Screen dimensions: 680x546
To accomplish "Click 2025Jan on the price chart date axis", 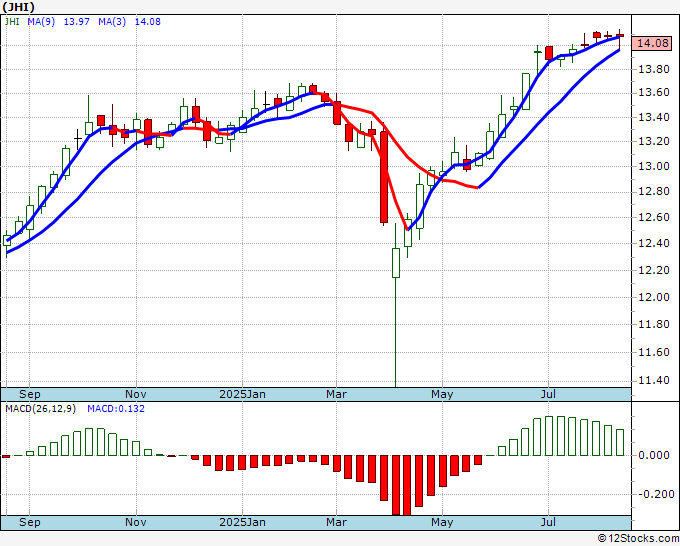I will [x=242, y=394].
